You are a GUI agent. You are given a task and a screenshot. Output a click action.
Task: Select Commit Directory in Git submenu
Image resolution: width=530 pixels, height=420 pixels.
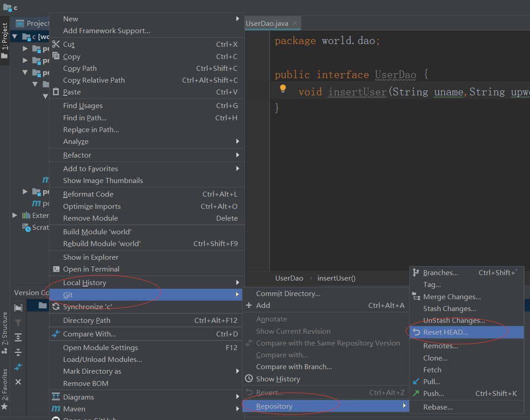click(326, 294)
